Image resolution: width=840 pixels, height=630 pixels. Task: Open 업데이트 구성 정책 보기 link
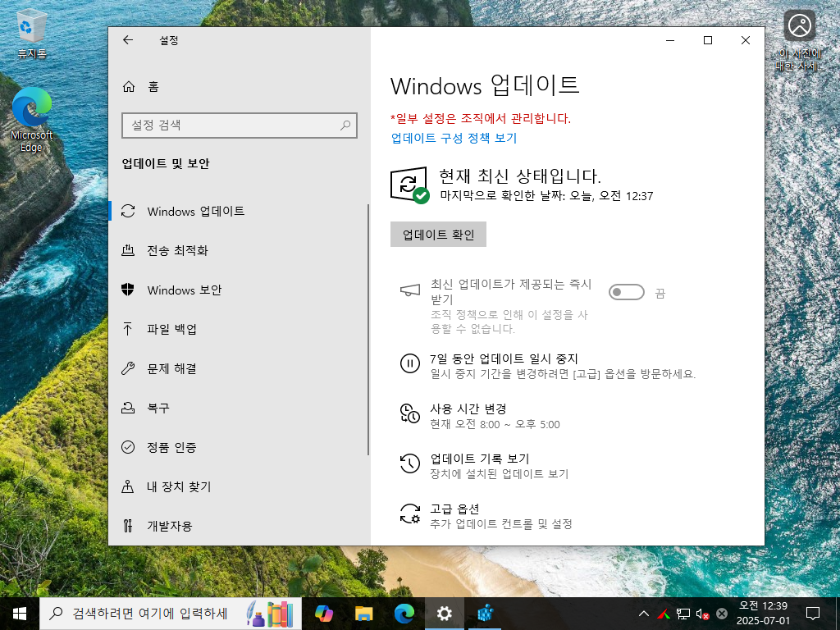pyautogui.click(x=454, y=138)
